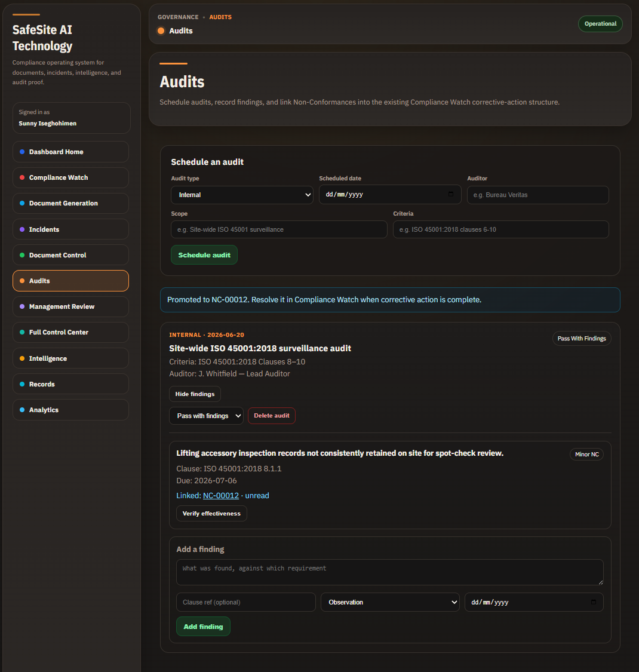The width and height of the screenshot is (639, 672).
Task: Click the Hide findings button
Action: [x=195, y=394]
